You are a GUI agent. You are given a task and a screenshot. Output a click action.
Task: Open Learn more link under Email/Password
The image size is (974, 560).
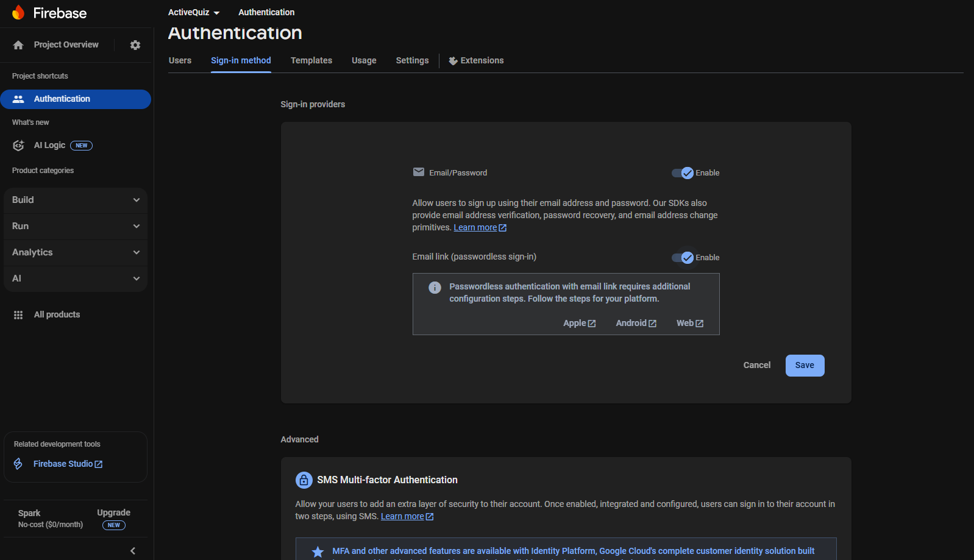[480, 227]
